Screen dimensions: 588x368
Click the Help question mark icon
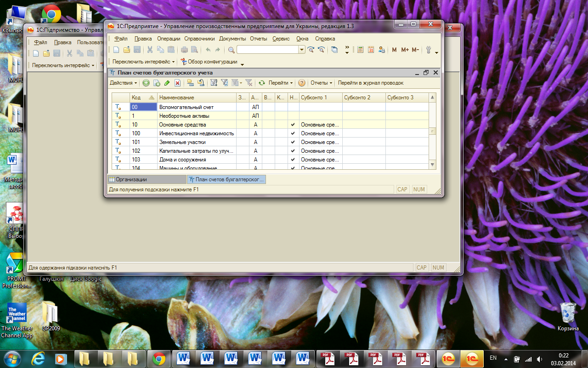click(x=302, y=83)
